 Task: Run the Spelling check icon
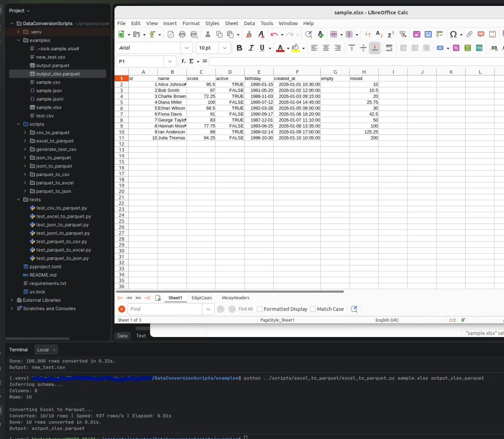(x=320, y=34)
